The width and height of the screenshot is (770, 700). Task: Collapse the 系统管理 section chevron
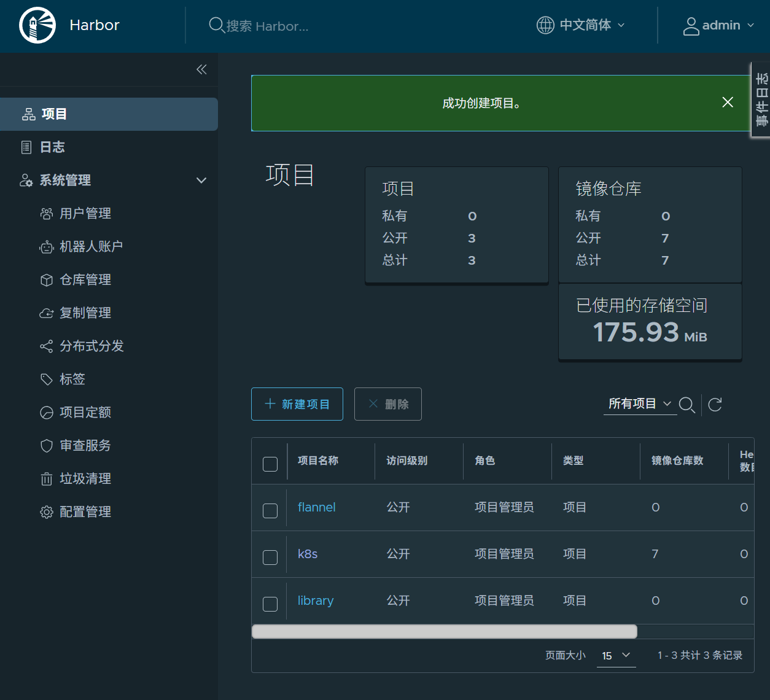[x=201, y=181]
